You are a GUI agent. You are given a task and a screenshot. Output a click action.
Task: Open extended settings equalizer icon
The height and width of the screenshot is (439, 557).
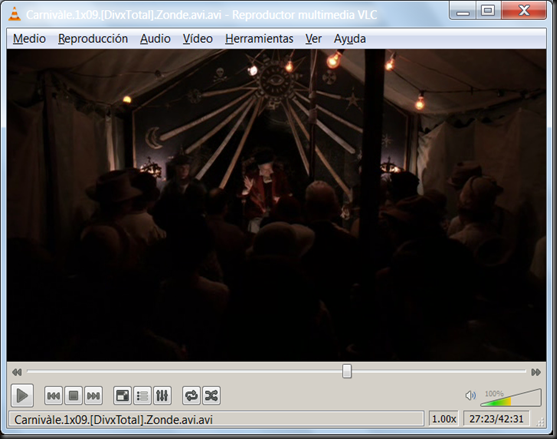click(162, 395)
